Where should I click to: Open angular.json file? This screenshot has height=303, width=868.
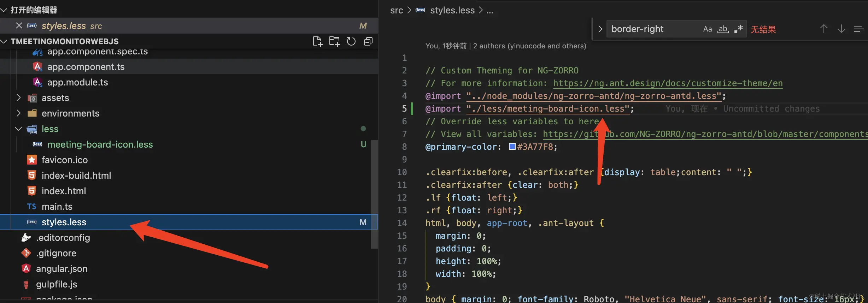click(62, 268)
